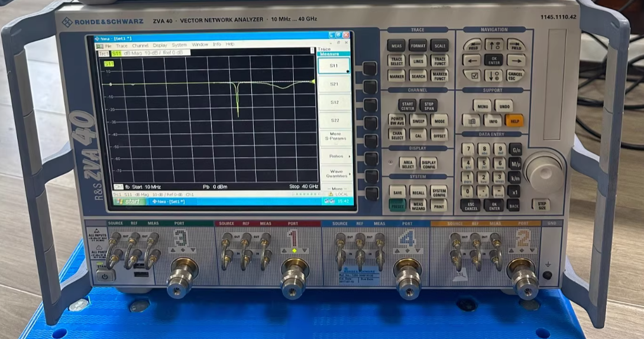Viewport: 644px width, 339px height.
Task: Turn the rotary knob
Action: (x=543, y=172)
